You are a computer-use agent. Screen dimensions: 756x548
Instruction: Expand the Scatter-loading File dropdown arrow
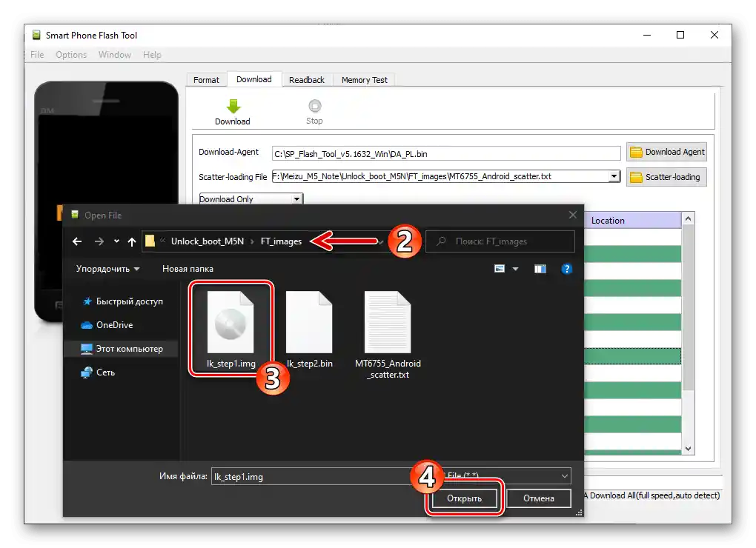(614, 177)
